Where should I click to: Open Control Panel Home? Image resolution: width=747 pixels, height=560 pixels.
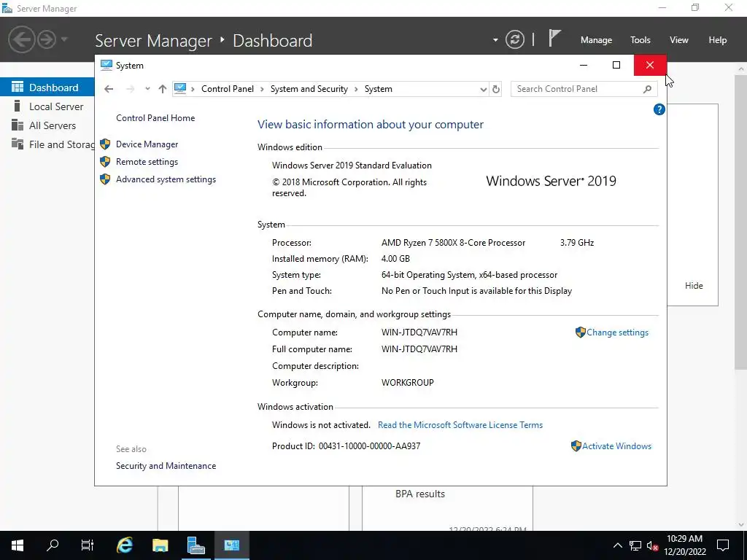(155, 118)
